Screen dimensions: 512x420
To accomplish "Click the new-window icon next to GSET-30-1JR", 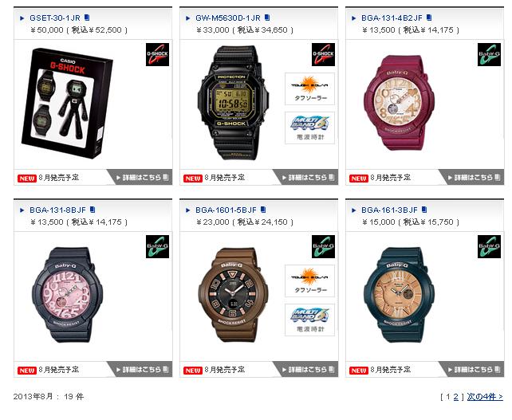I will (x=87, y=18).
